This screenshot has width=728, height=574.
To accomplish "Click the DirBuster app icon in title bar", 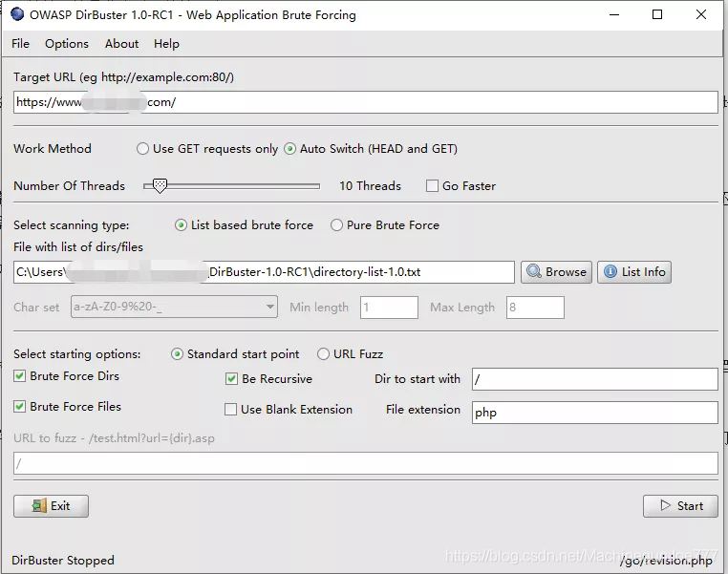I will tap(17, 14).
